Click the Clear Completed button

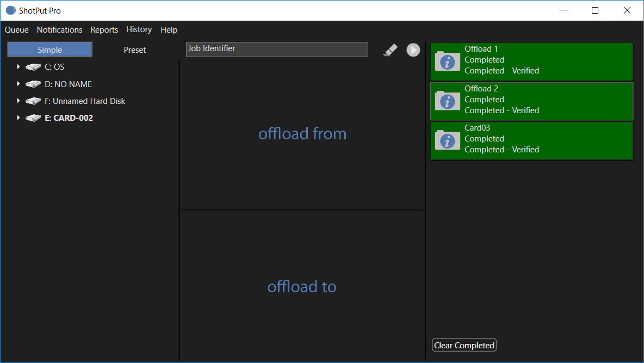[464, 346]
